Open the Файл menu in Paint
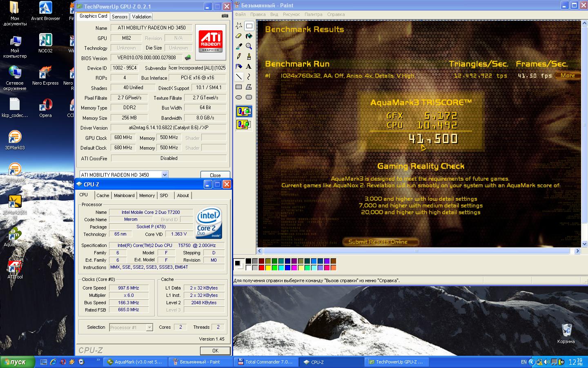The height and width of the screenshot is (368, 588). click(x=240, y=14)
